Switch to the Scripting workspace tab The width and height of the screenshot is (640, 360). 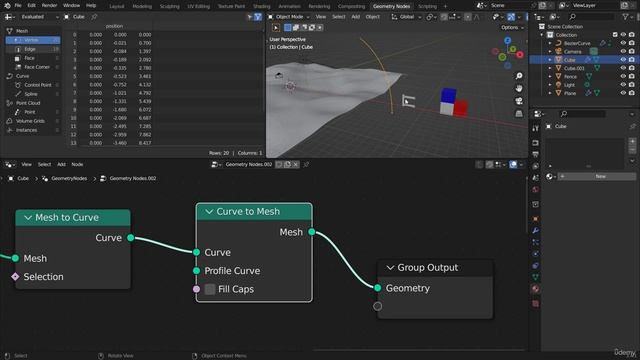click(427, 6)
